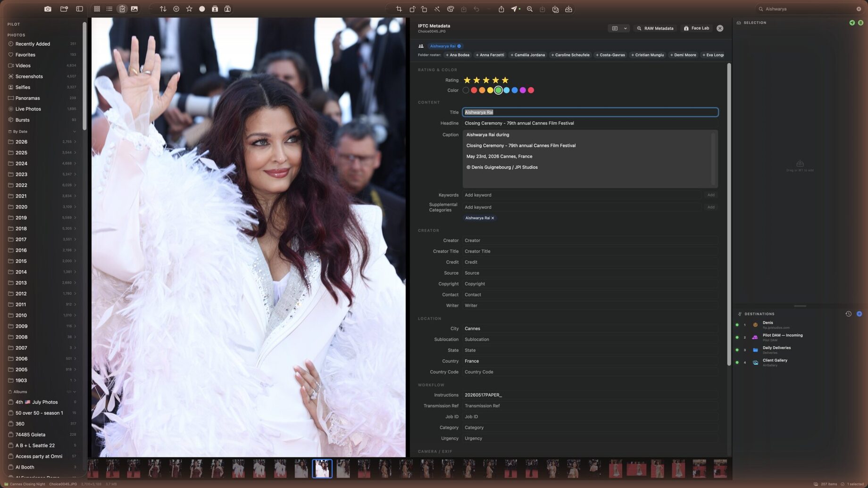Image resolution: width=868 pixels, height=488 pixels.
Task: Click the Copyright field
Action: (x=590, y=284)
